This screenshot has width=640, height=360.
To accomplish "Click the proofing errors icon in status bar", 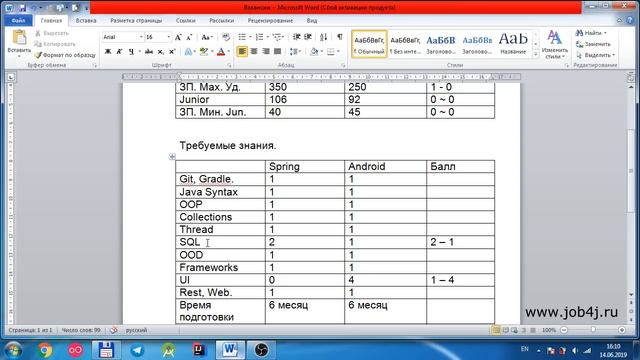I will 114,330.
